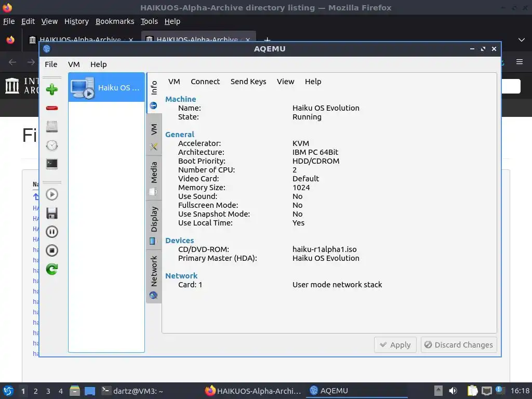Open the AQEMU main Help menu

coord(98,64)
